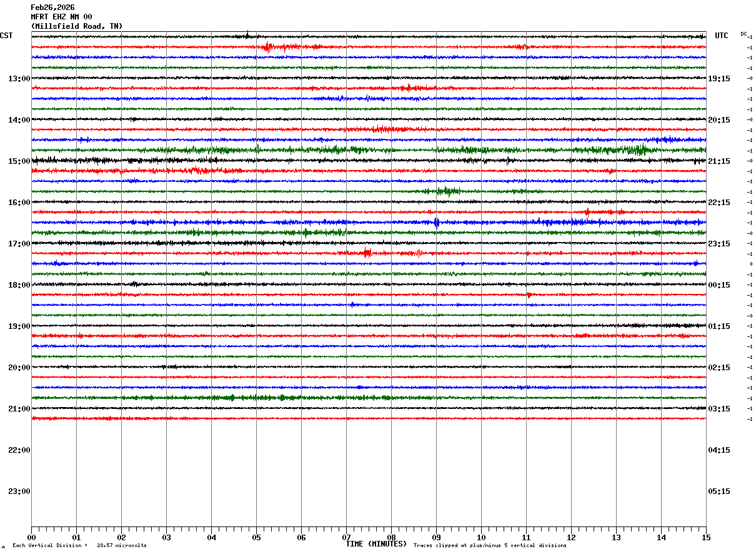756x554 pixels.
Task: Click the 06 minute axis label
Action: [x=301, y=538]
